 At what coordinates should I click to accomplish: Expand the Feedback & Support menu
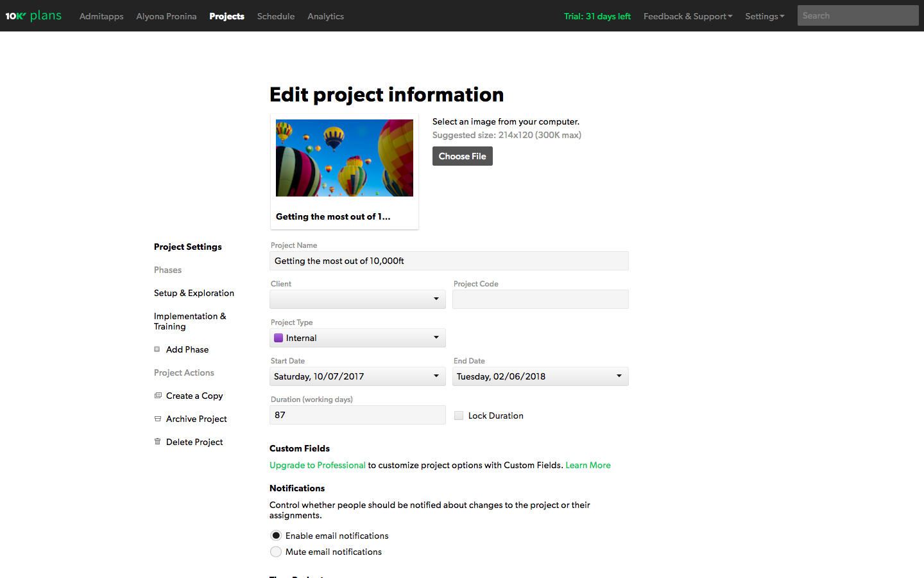688,16
